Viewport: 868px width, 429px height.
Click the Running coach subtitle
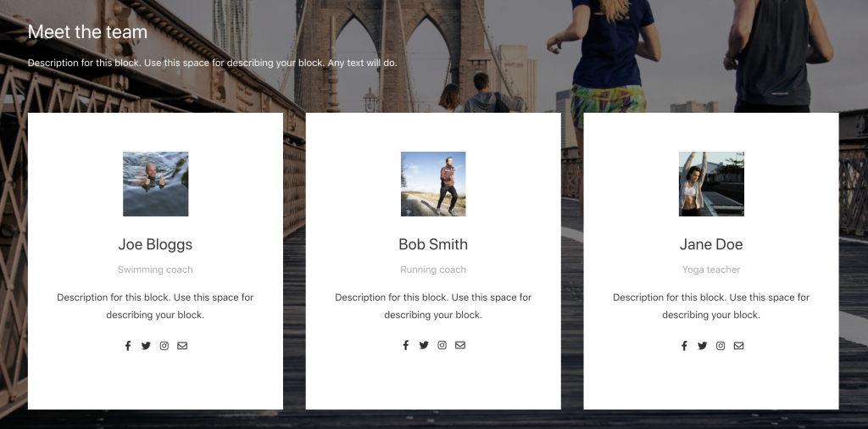coord(433,270)
